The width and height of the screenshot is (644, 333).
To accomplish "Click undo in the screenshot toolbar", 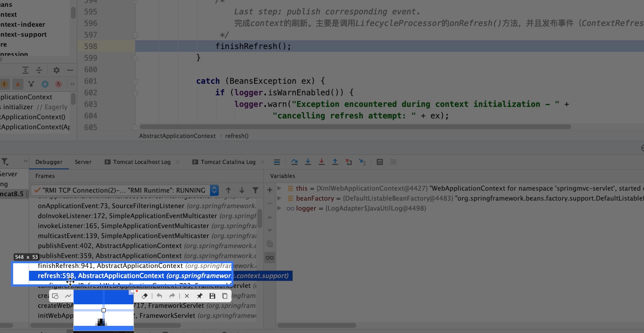I will 159,296.
